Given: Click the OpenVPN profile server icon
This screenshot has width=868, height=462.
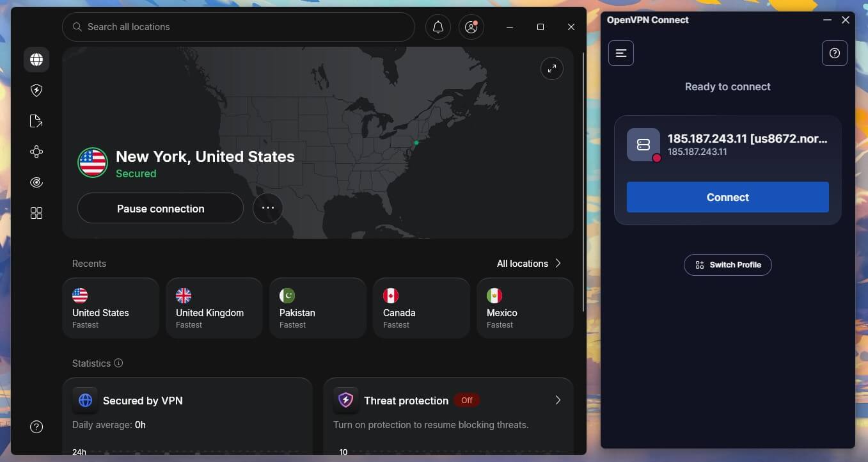Looking at the screenshot, I should click(643, 145).
